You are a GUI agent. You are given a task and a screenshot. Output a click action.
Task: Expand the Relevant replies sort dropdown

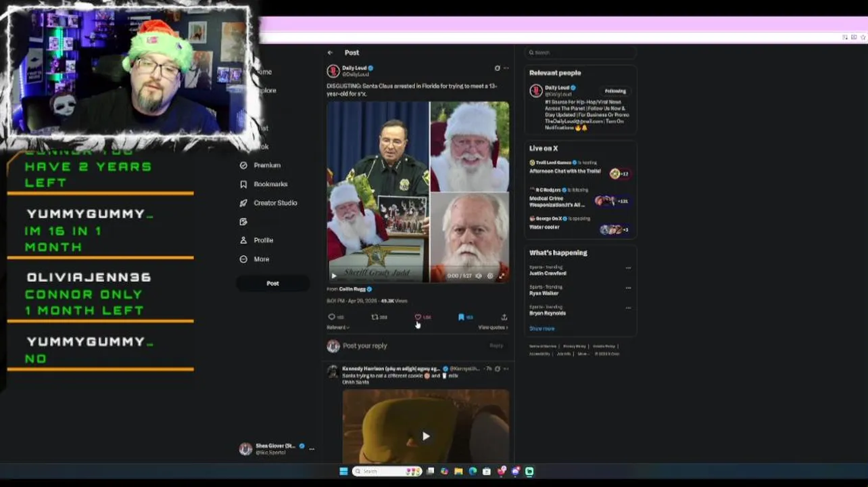pos(338,327)
